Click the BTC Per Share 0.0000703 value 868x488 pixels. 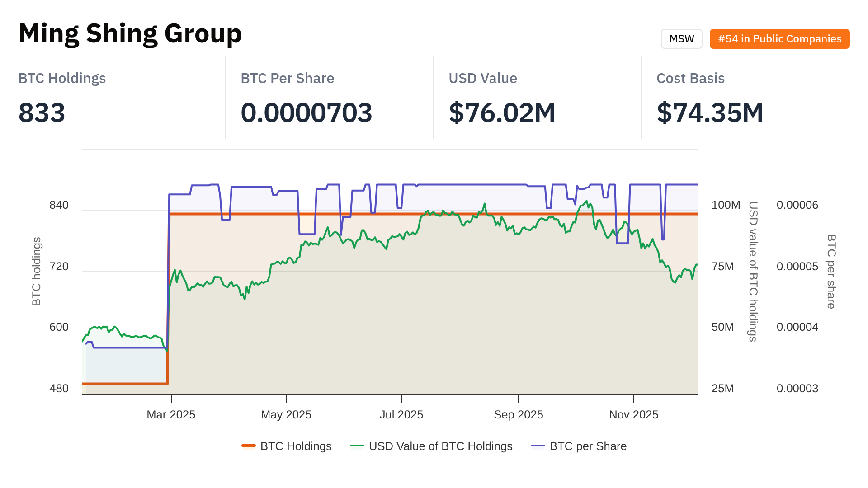(x=306, y=113)
